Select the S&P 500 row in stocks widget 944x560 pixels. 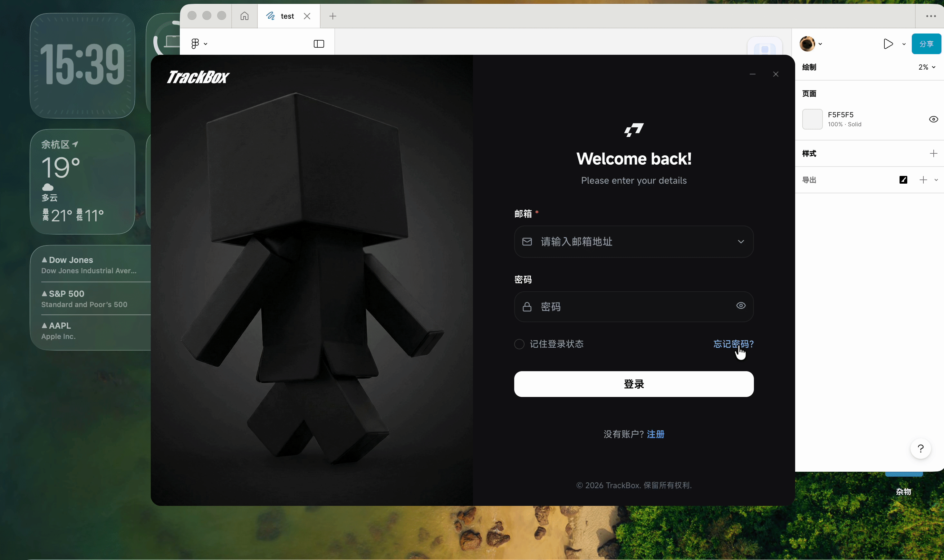point(96,299)
